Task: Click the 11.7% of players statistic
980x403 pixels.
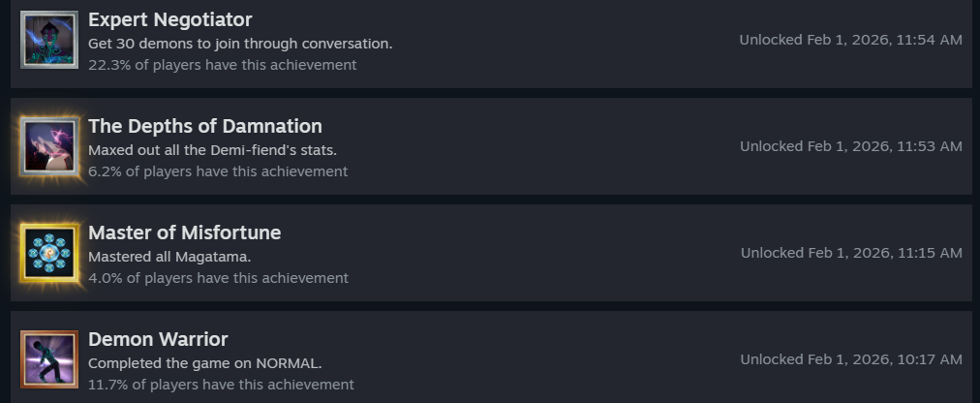Action: 221,385
